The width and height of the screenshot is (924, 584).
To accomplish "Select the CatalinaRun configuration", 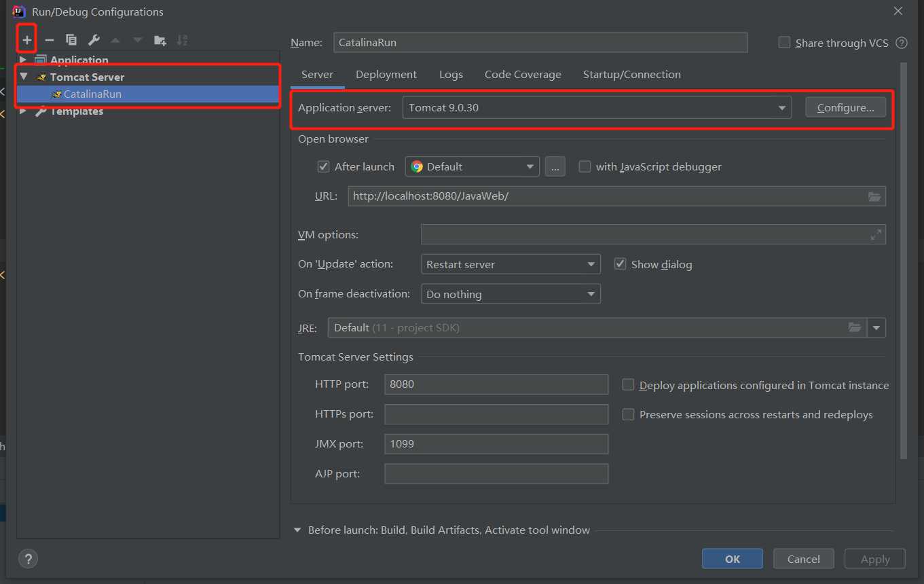I will click(x=148, y=94).
